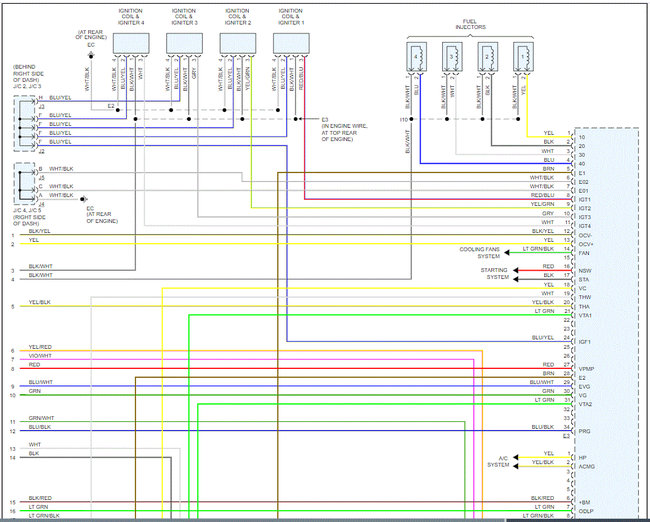Click the EC ground symbol beside J4
650x522 pixels.
[83, 199]
